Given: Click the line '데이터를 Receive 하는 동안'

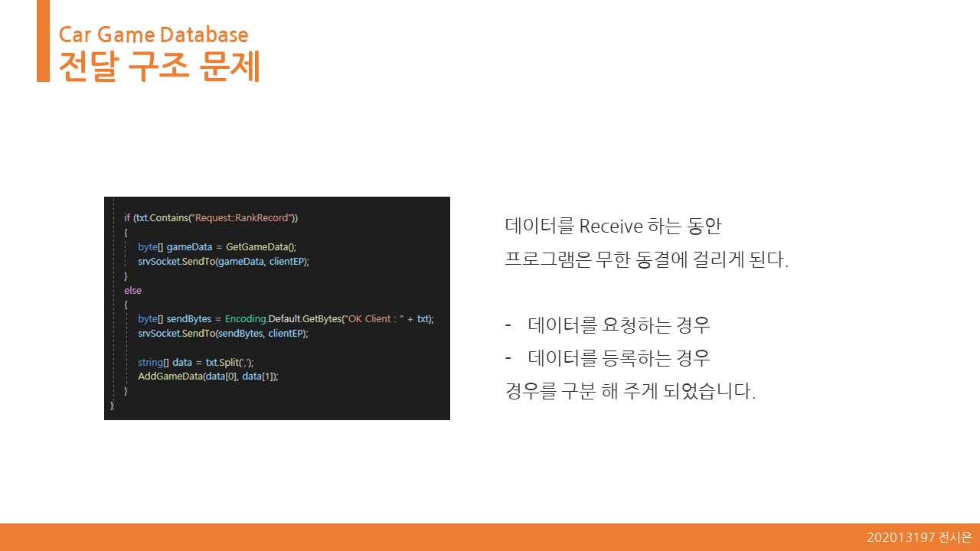Looking at the screenshot, I should coord(613,227).
